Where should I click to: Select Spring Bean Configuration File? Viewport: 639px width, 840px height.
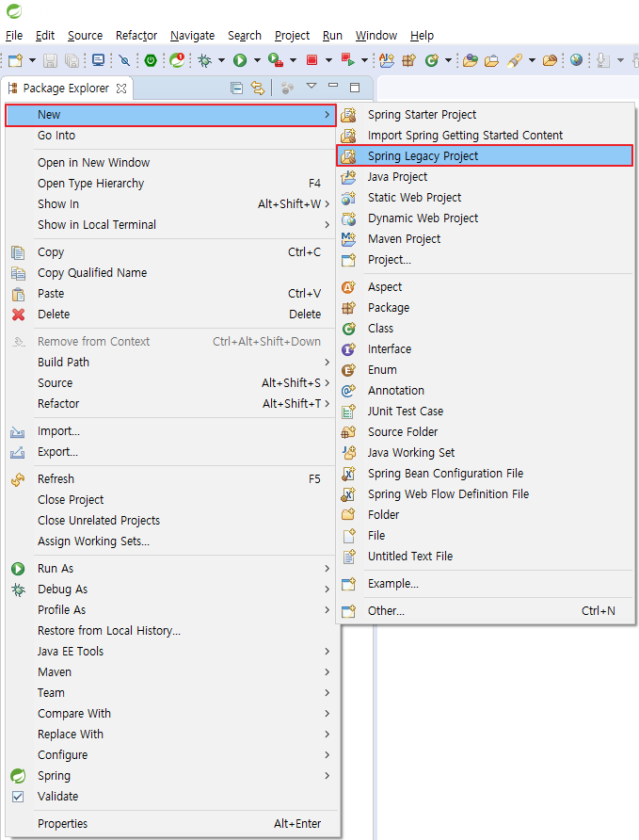point(485,474)
